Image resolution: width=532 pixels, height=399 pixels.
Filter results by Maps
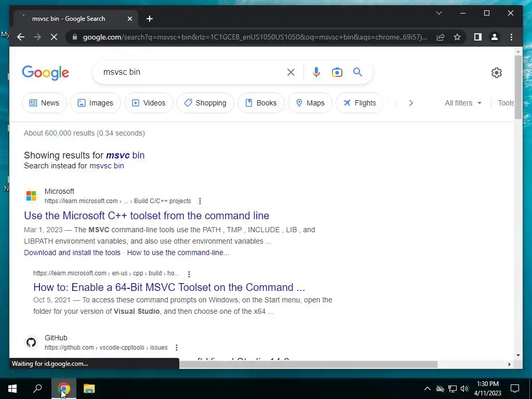click(x=310, y=103)
